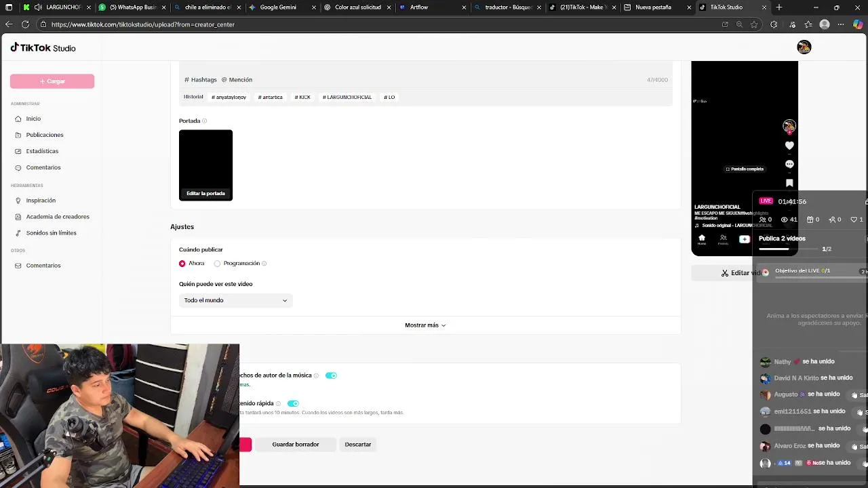This screenshot has height=488, width=868.
Task: Expand Mostrar más settings
Action: click(x=425, y=325)
